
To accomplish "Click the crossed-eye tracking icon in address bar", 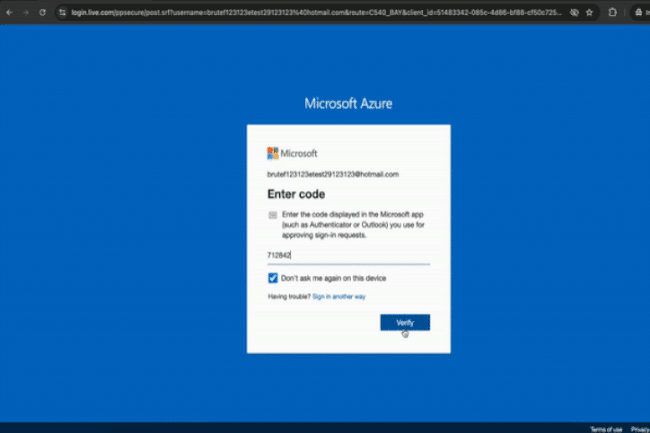I will pos(574,12).
